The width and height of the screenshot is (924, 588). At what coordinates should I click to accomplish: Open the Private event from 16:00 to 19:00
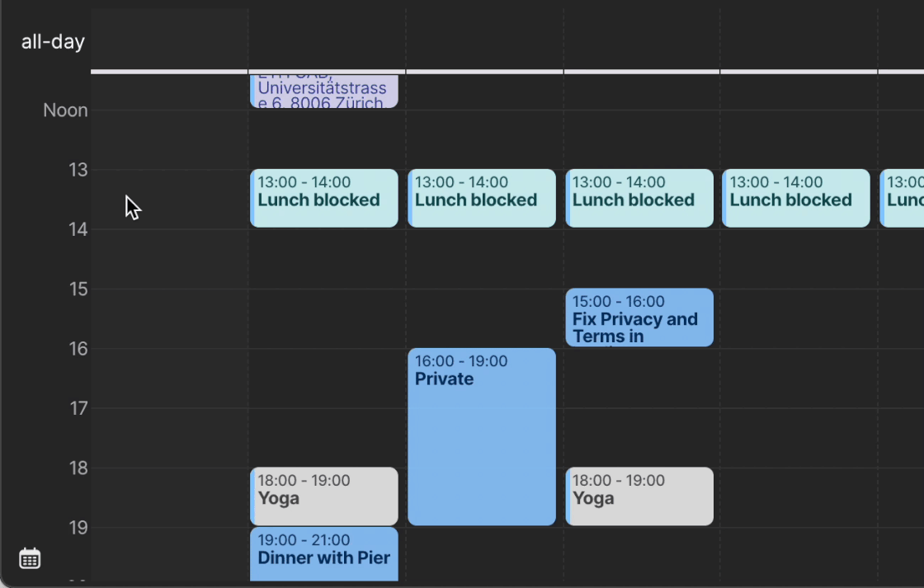(482, 436)
